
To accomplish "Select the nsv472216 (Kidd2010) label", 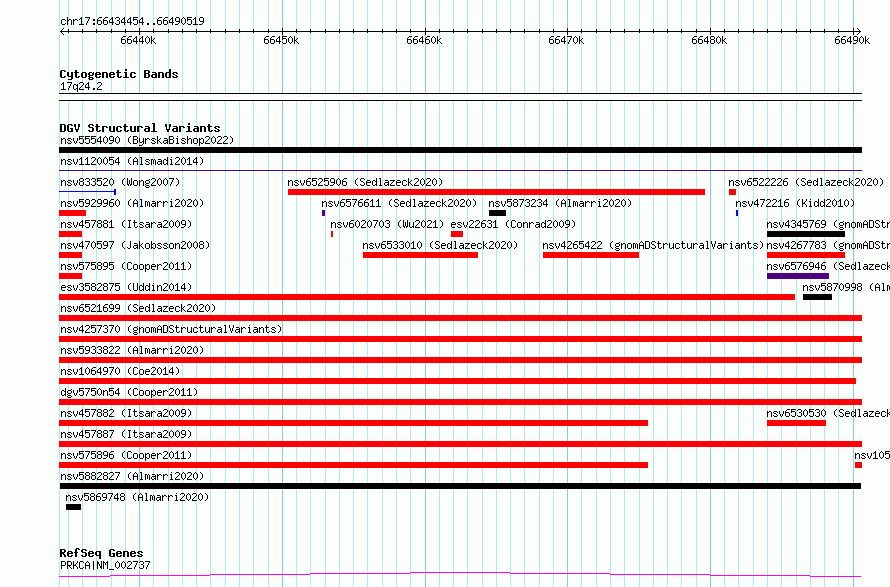I will pos(795,203).
